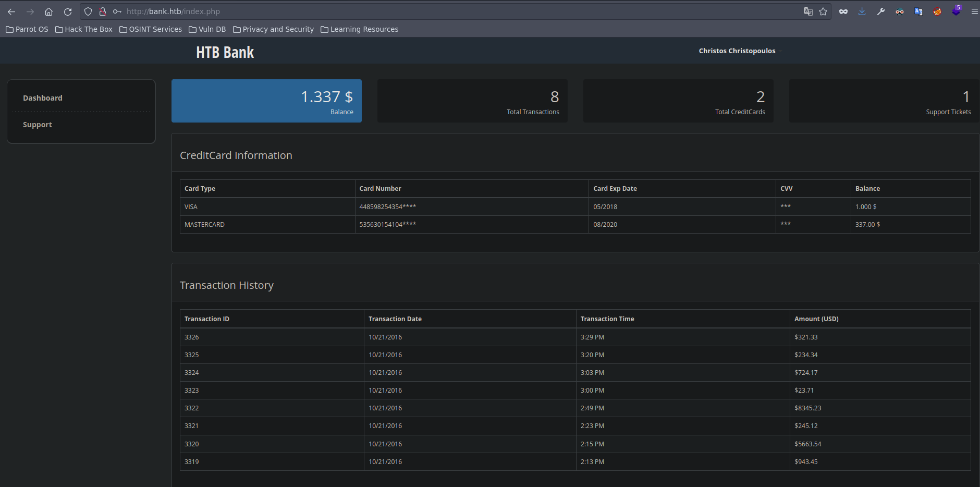The height and width of the screenshot is (487, 980).
Task: Reload the bank.htb page
Action: tap(68, 11)
